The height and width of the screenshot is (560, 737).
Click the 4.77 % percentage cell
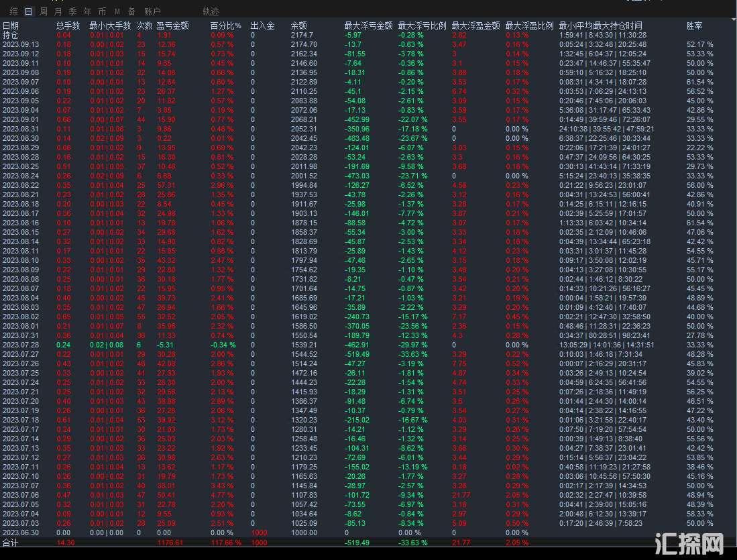222,495
